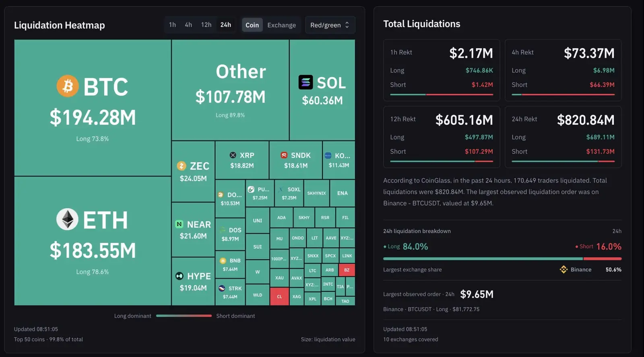Click the Long 84.0% breakdown label

pyautogui.click(x=406, y=246)
